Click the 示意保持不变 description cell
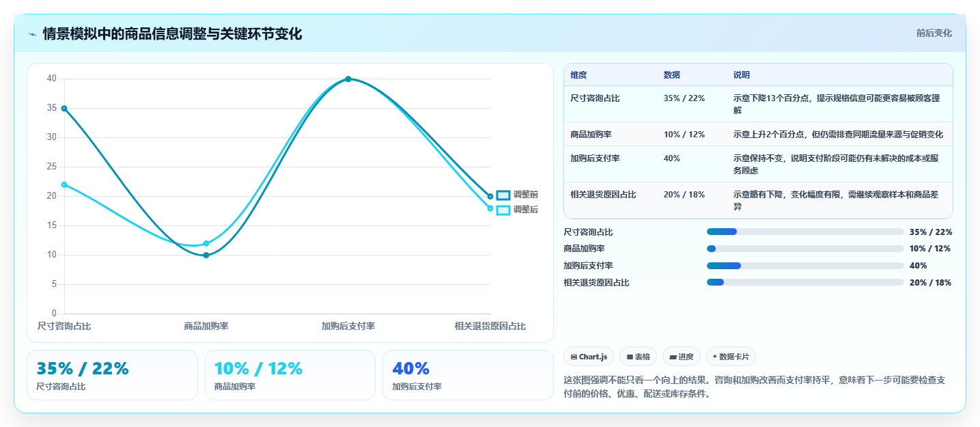 tap(839, 164)
